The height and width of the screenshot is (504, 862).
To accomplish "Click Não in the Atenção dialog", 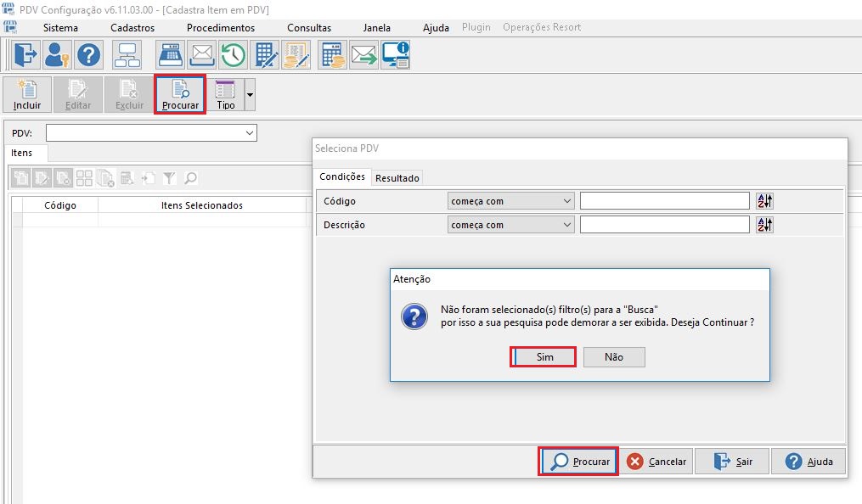I will click(614, 357).
